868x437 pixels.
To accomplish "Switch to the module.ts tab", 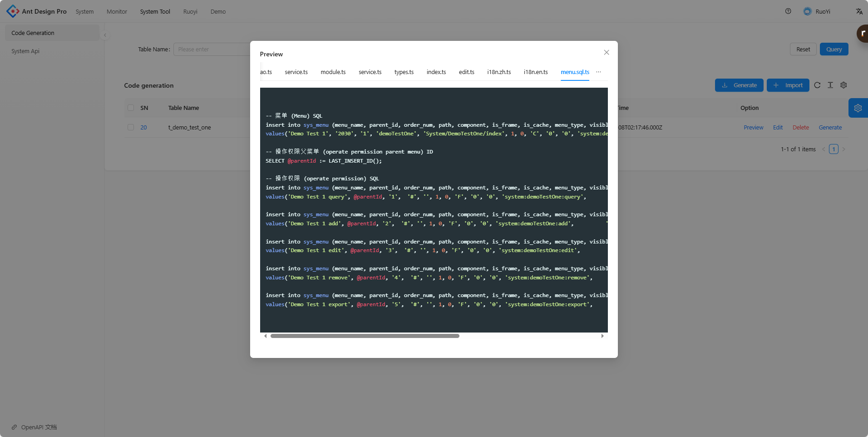I will click(333, 72).
